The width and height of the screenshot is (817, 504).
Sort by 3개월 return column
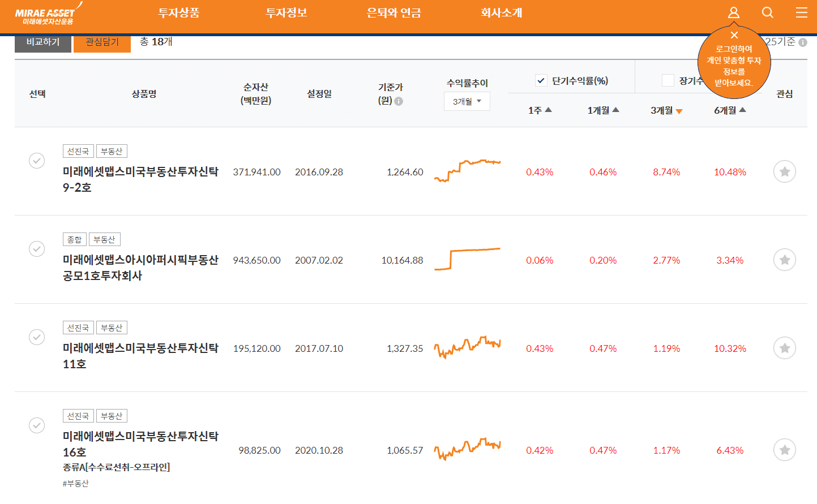(666, 110)
